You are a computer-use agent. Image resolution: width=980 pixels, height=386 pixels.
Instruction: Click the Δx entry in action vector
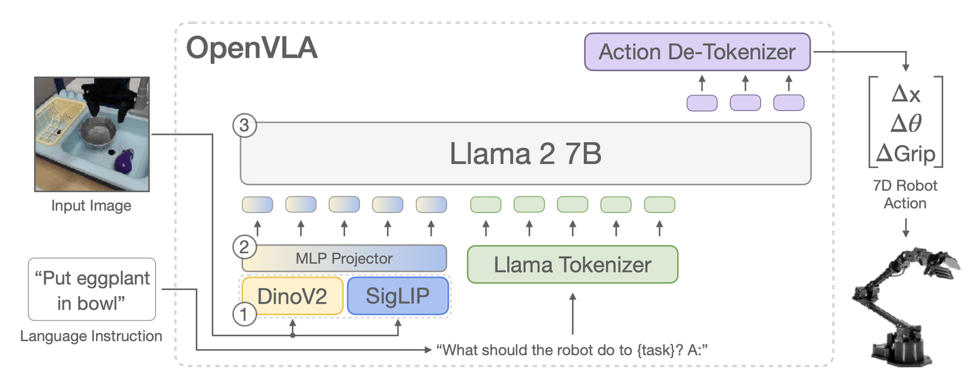click(905, 94)
